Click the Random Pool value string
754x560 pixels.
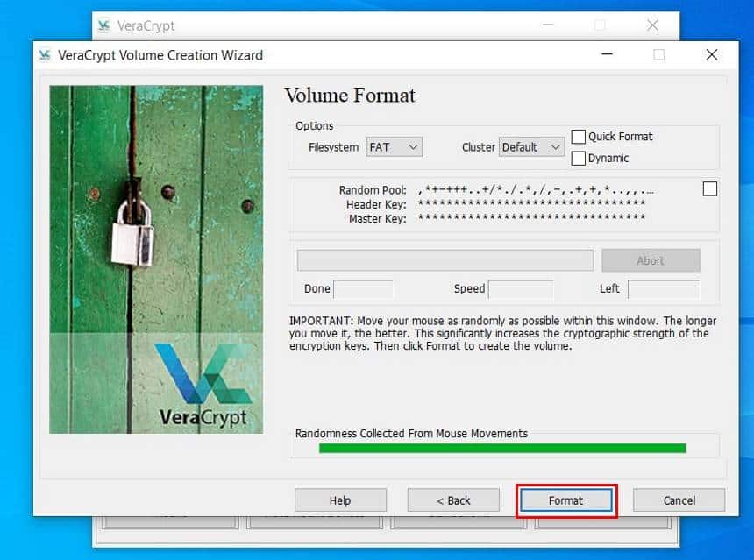pyautogui.click(x=536, y=190)
